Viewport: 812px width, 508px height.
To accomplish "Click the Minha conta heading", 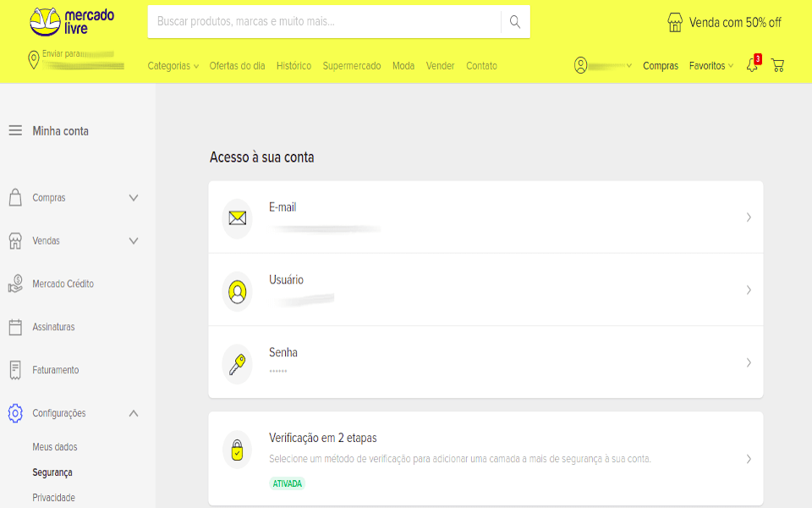I will 61,131.
